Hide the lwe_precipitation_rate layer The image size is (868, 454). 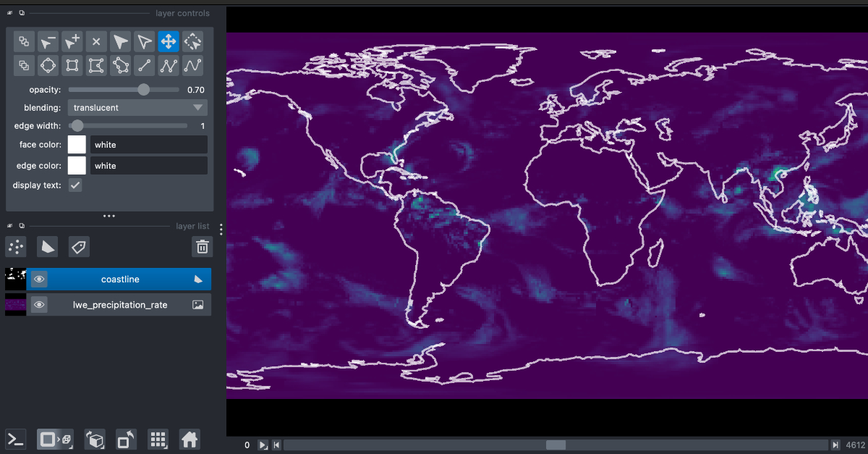(x=38, y=304)
